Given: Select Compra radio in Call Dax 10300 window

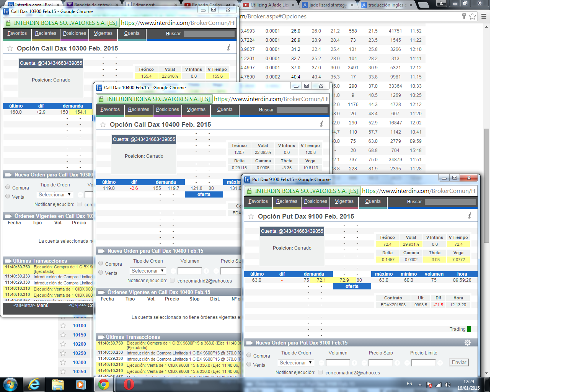Looking at the screenshot, I should tap(8, 187).
